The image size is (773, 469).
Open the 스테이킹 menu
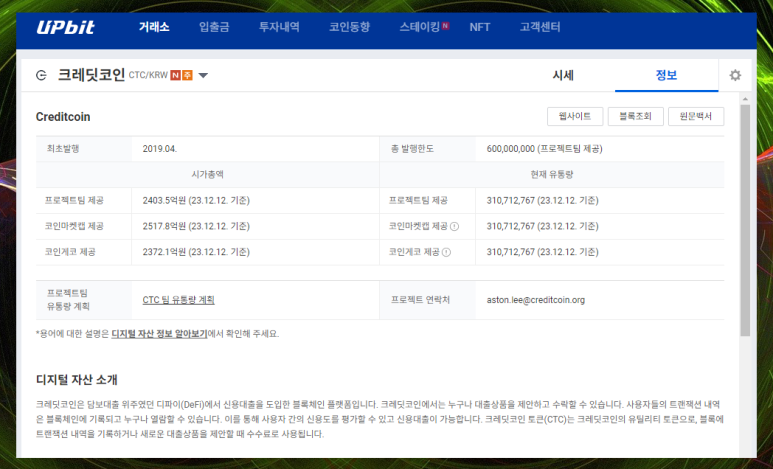pos(420,27)
